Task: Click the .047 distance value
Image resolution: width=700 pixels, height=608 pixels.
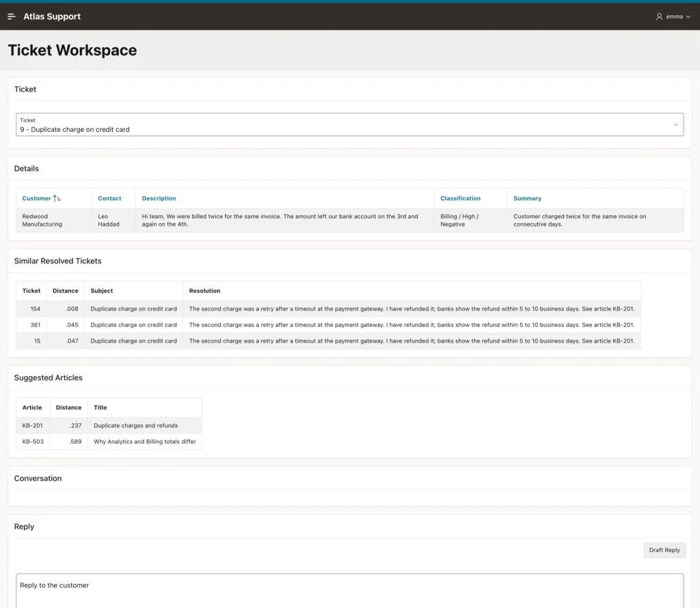Action: click(72, 341)
